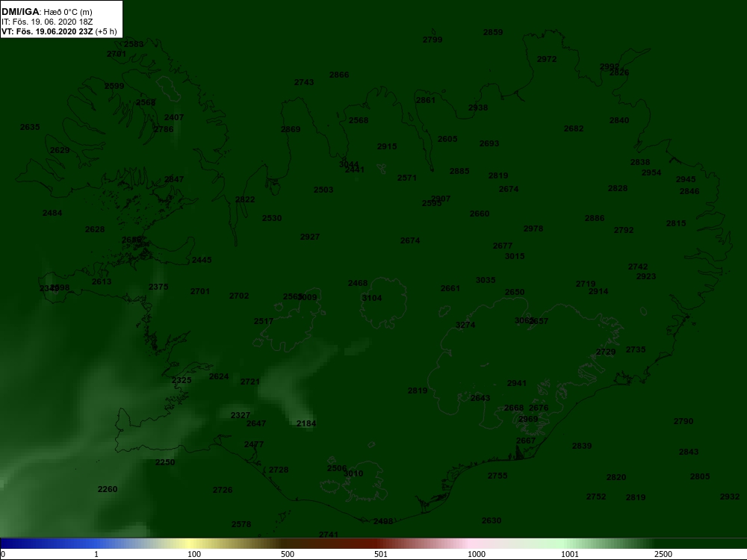The height and width of the screenshot is (560, 747).
Task: Click the map value 2484
Action: 52,213
